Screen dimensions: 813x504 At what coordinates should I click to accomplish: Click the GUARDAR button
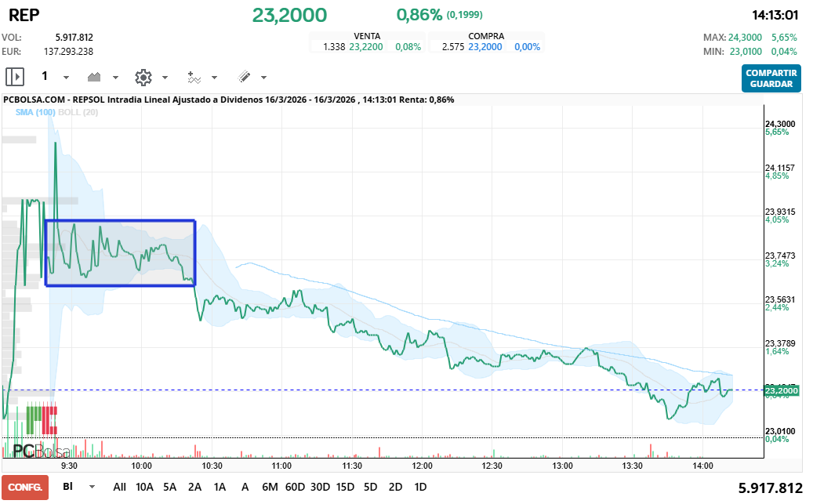tap(771, 83)
